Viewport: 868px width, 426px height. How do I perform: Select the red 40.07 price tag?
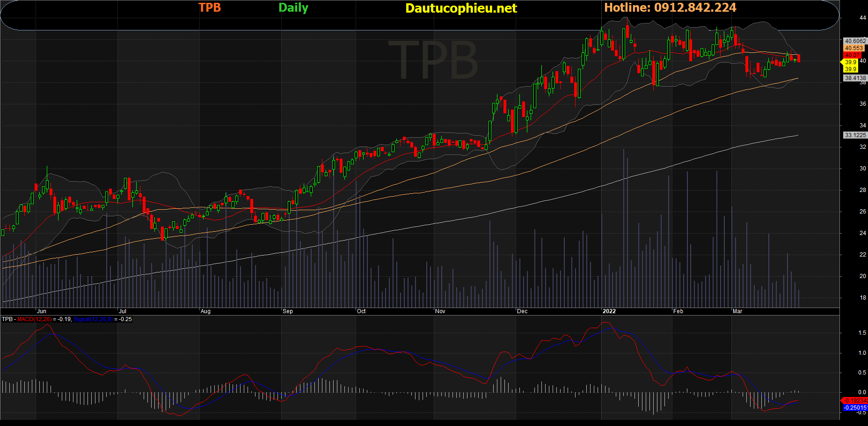point(852,55)
